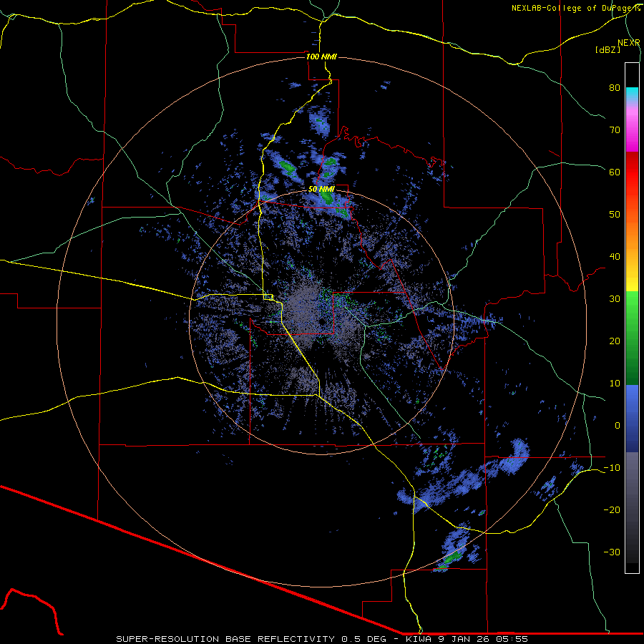
Task: Click the cyan top segment of the color bar
Action: click(632, 94)
